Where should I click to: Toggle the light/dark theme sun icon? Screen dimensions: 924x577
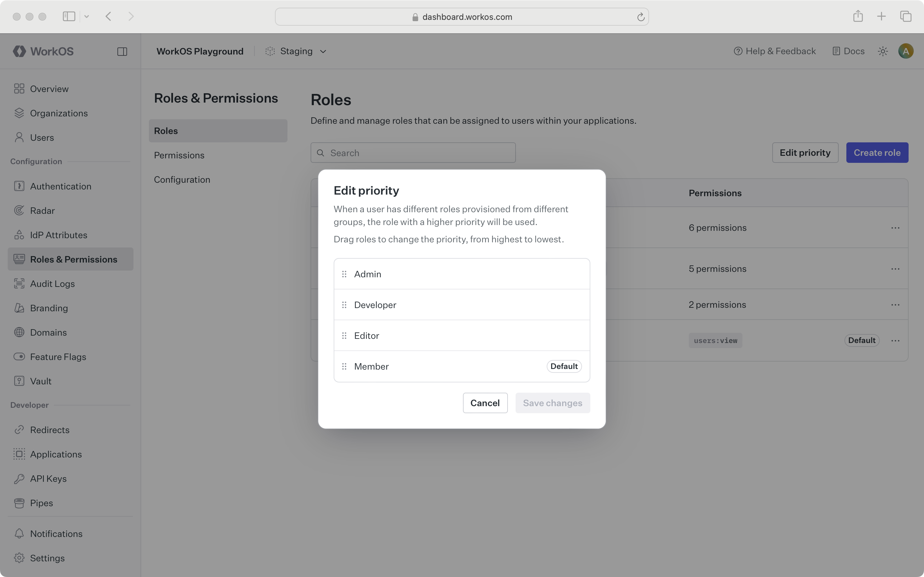coord(883,51)
